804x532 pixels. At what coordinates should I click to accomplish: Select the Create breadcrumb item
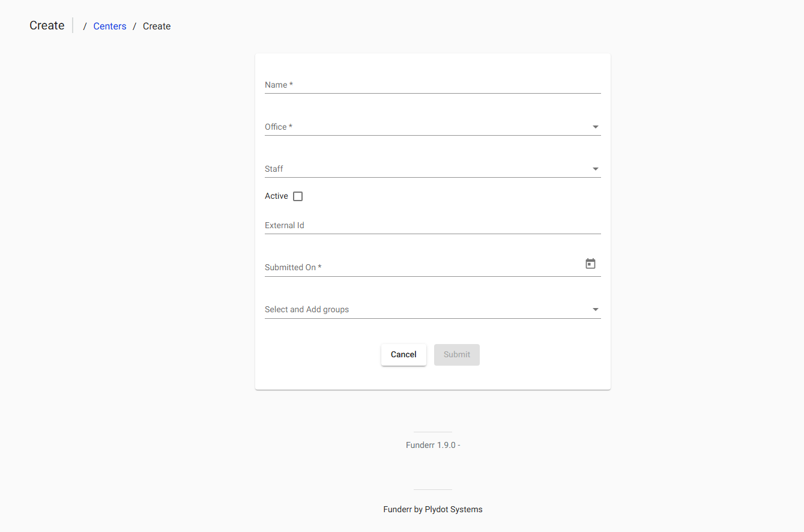click(156, 26)
